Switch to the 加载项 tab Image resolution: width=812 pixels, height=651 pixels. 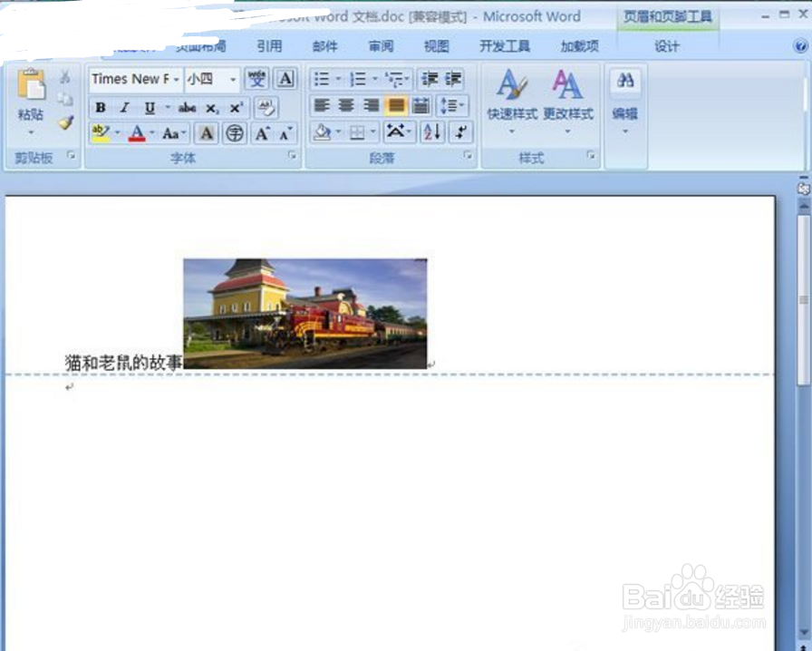[580, 46]
